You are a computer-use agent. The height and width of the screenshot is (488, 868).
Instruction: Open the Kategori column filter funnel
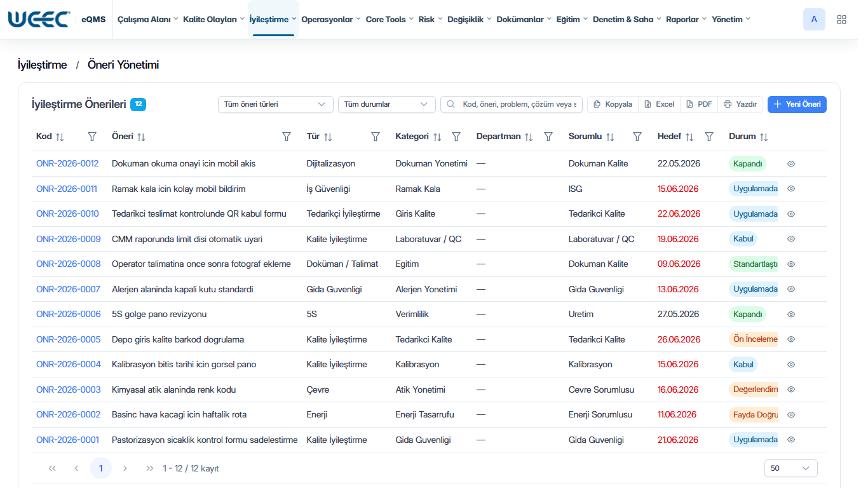click(456, 137)
